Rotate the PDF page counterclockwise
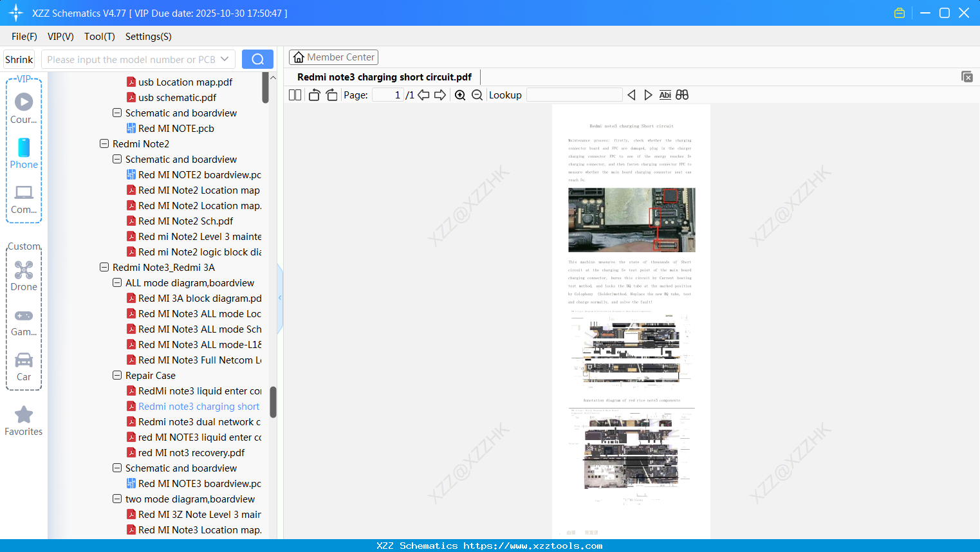The width and height of the screenshot is (980, 552). click(314, 95)
